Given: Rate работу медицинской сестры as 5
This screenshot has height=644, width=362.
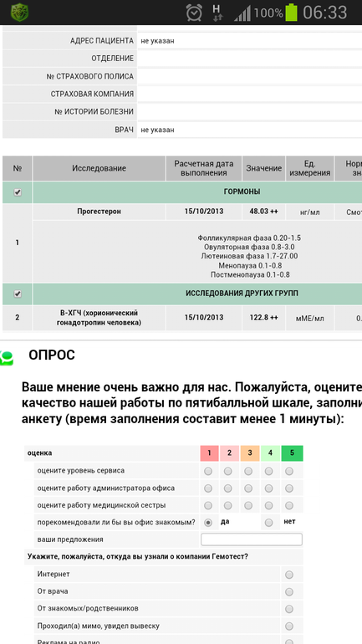Looking at the screenshot, I should coord(289,505).
